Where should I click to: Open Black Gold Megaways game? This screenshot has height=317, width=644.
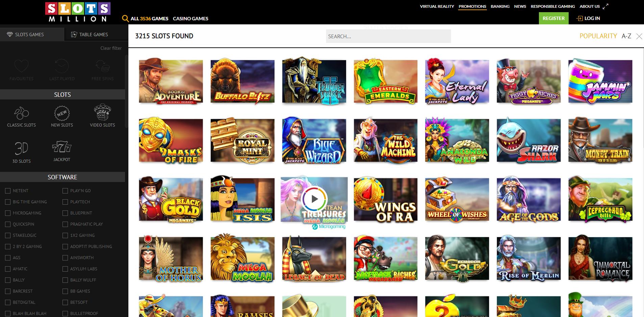click(x=171, y=199)
